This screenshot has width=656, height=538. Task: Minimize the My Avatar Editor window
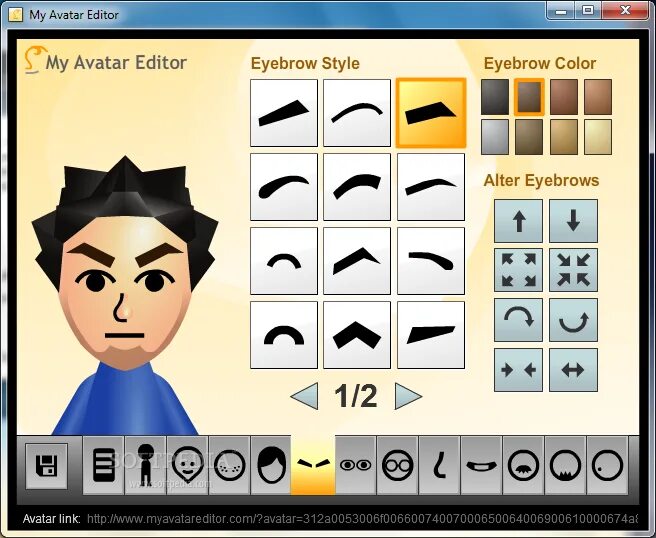coord(561,10)
